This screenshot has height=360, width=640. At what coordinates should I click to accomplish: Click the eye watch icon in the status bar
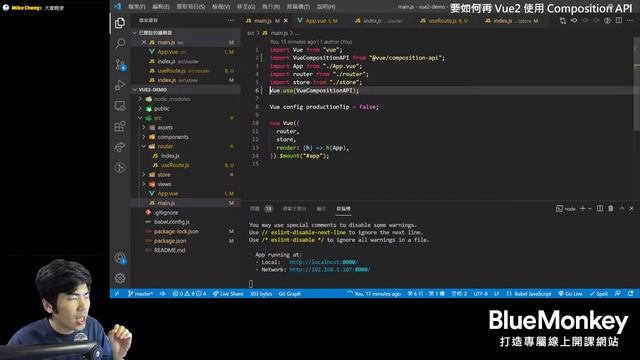[162, 294]
